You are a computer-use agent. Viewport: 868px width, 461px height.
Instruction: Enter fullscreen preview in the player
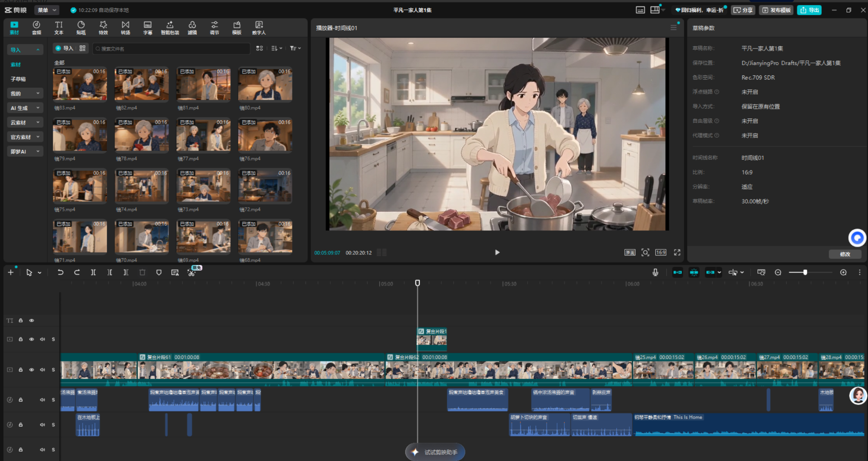[677, 253]
